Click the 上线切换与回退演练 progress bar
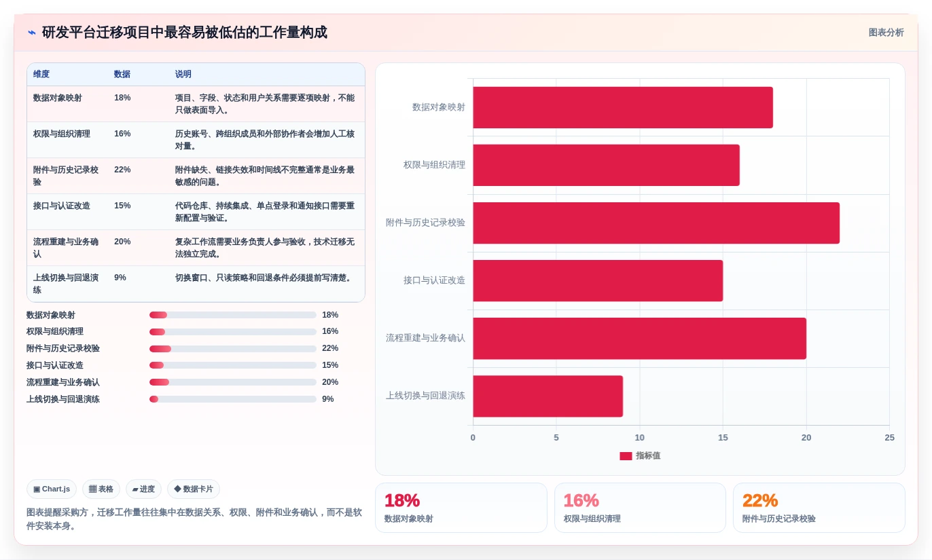The image size is (932, 560). click(233, 399)
